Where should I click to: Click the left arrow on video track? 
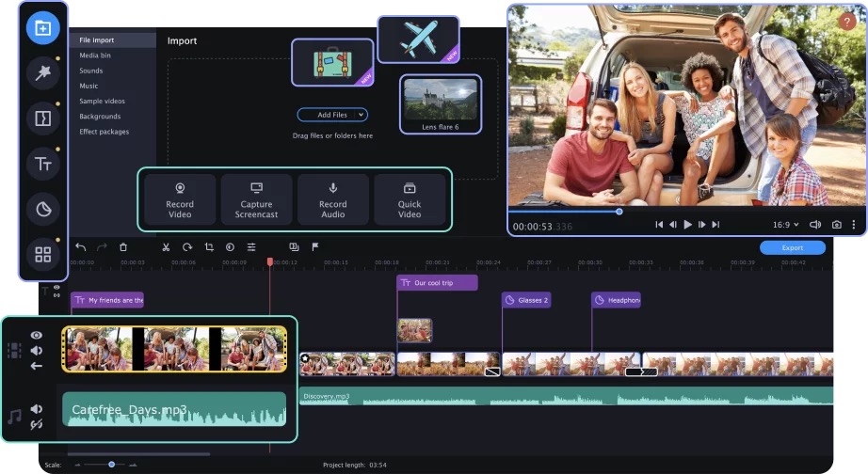(37, 366)
